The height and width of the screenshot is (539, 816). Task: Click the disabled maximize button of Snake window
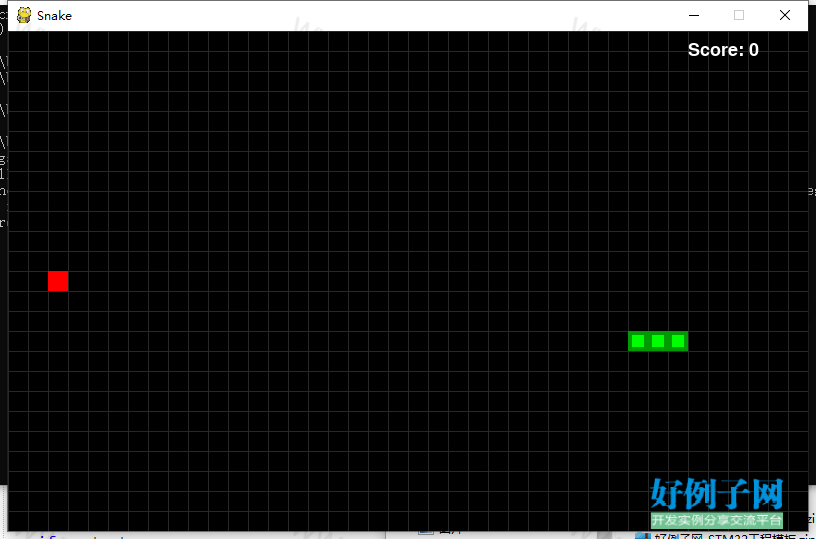pyautogui.click(x=739, y=16)
